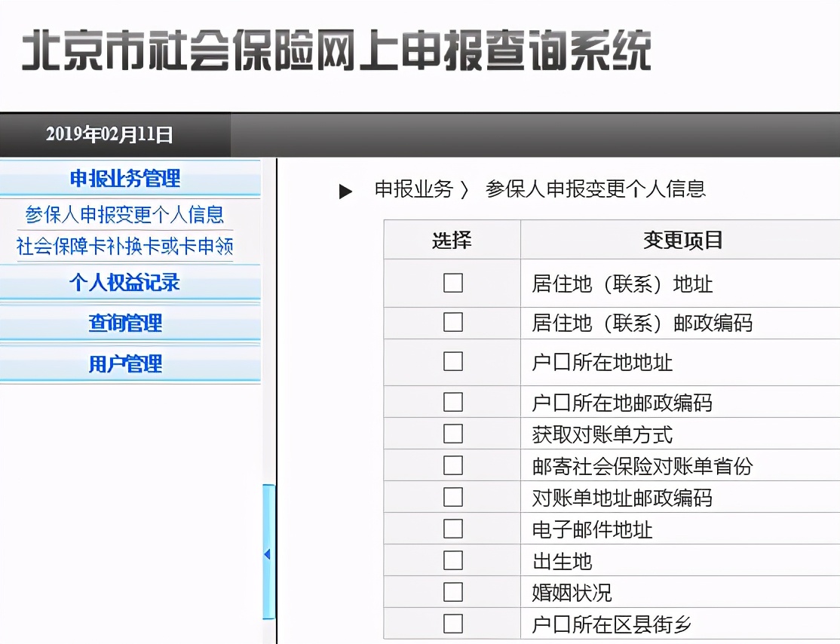进入「查询管理」功能模块

coord(126,323)
